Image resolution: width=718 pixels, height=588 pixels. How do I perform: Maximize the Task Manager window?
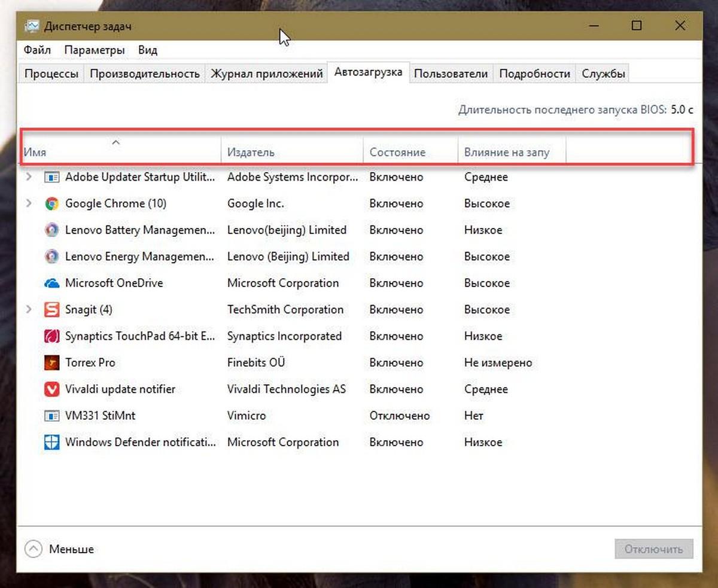coord(637,26)
